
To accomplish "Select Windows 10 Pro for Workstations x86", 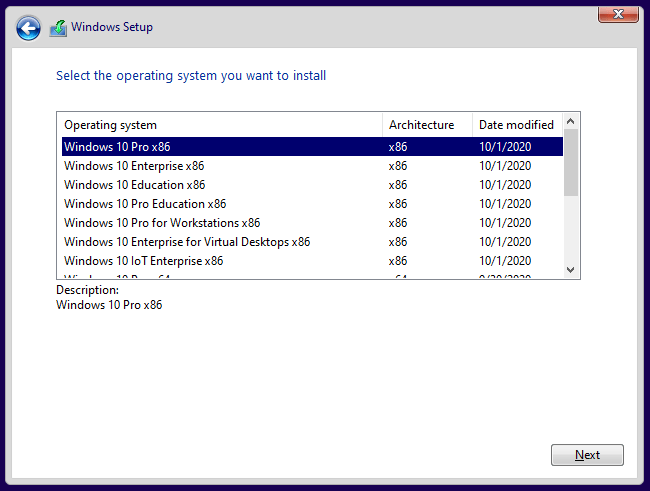I will (162, 223).
